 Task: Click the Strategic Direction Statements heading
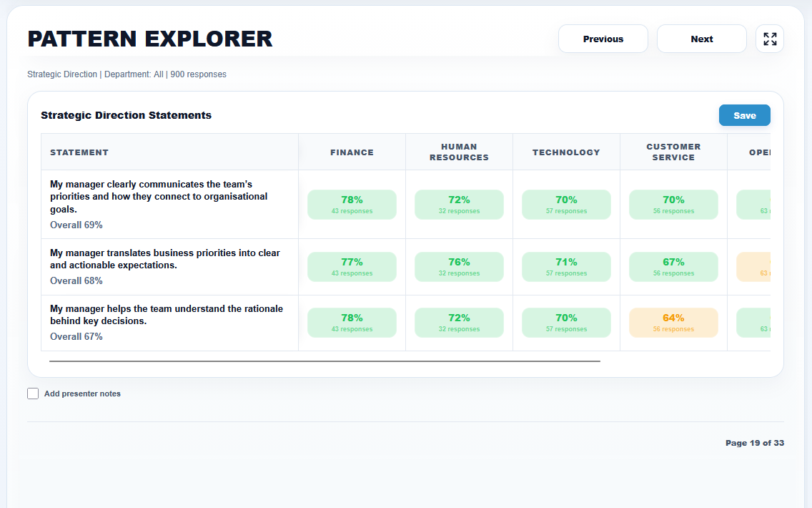coord(126,115)
